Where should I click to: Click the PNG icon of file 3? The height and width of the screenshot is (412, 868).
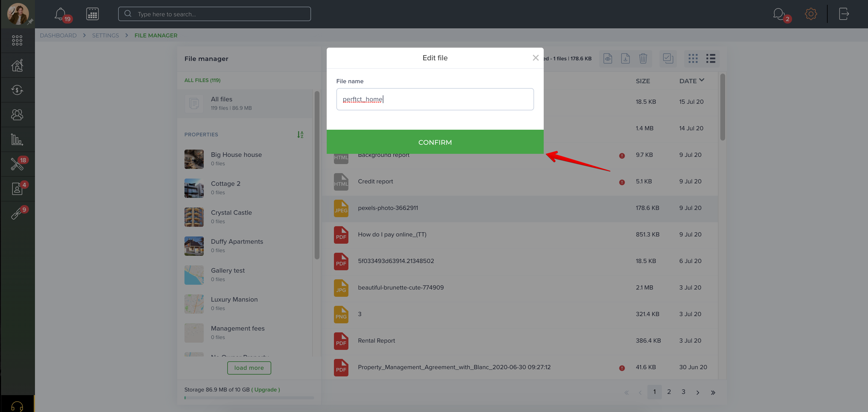341,315
